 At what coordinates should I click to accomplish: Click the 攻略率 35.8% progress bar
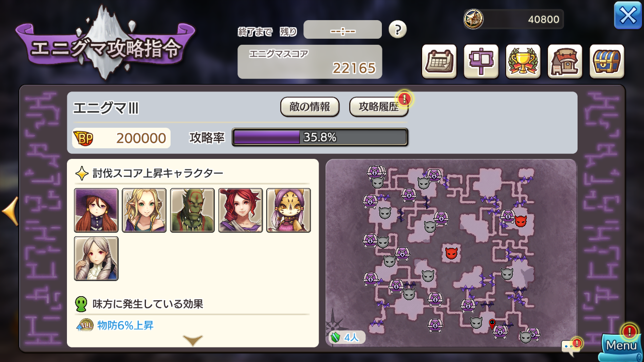pyautogui.click(x=320, y=137)
